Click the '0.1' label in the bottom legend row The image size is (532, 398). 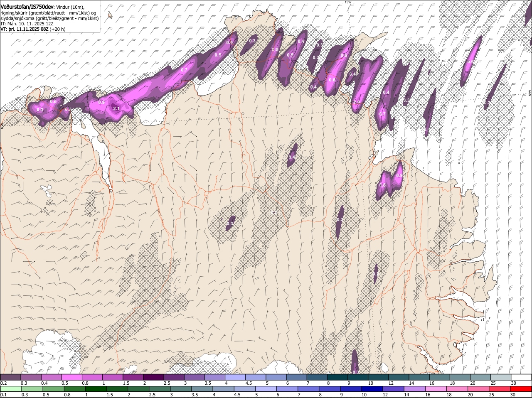(x=3, y=395)
